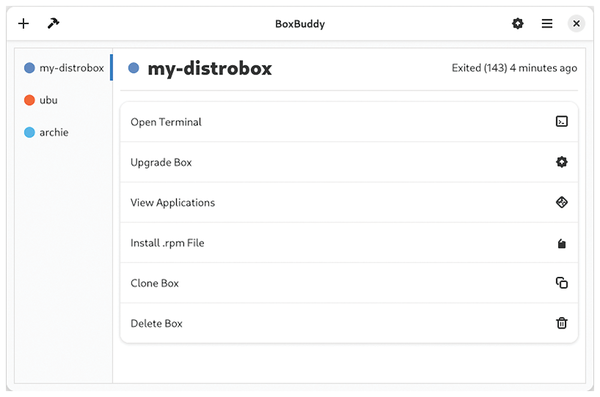
Task: Click the Open Terminal row
Action: [x=349, y=122]
